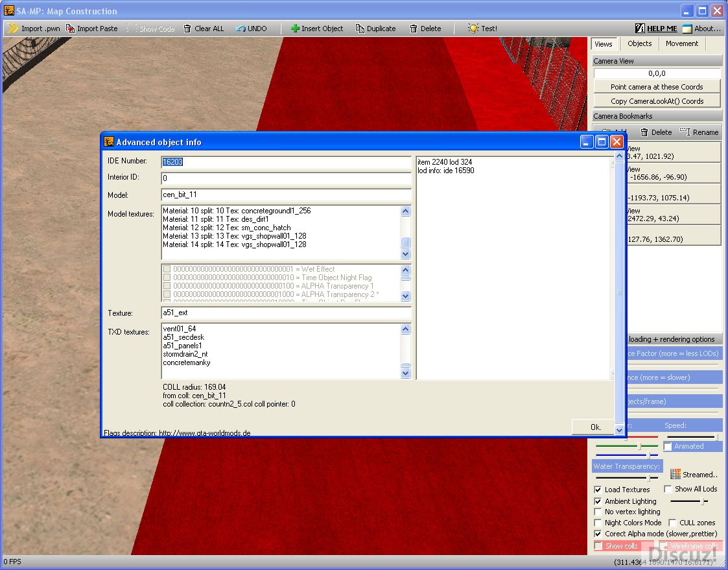Tick the Wet Effect flag checkbox

(167, 269)
